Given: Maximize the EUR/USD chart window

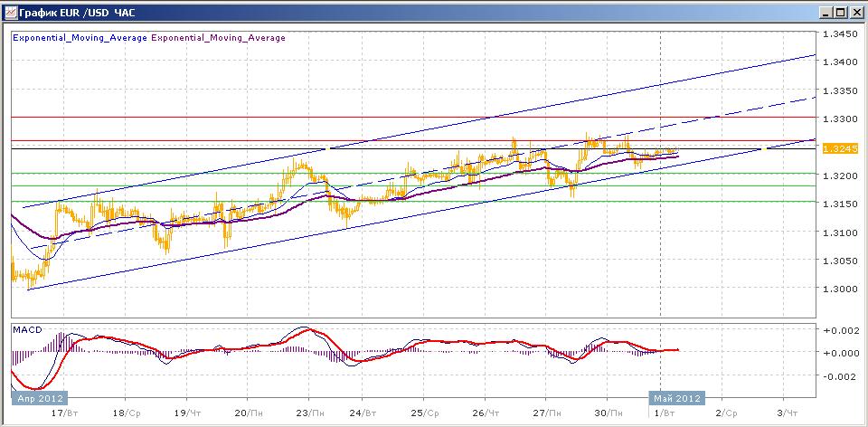Looking at the screenshot, I should pos(841,12).
